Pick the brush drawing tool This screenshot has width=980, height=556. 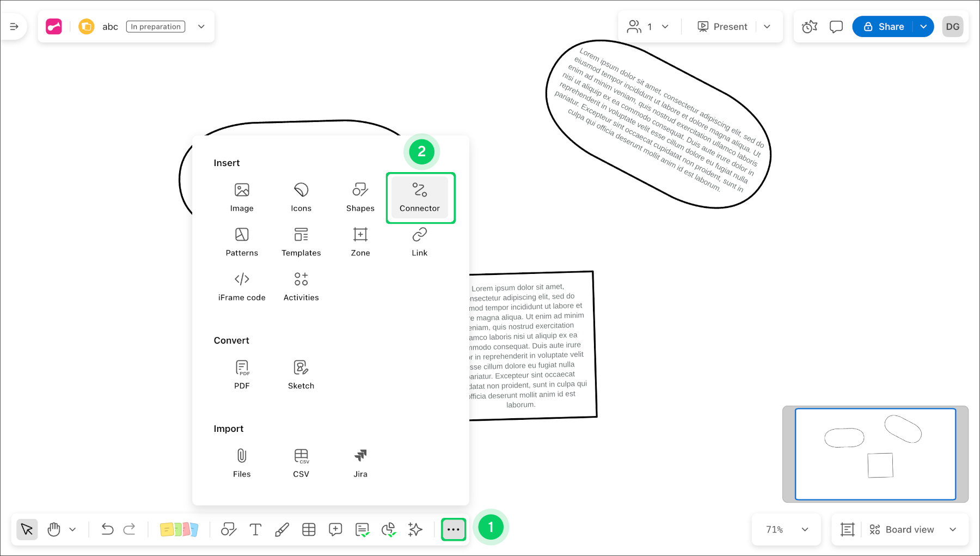coord(282,529)
